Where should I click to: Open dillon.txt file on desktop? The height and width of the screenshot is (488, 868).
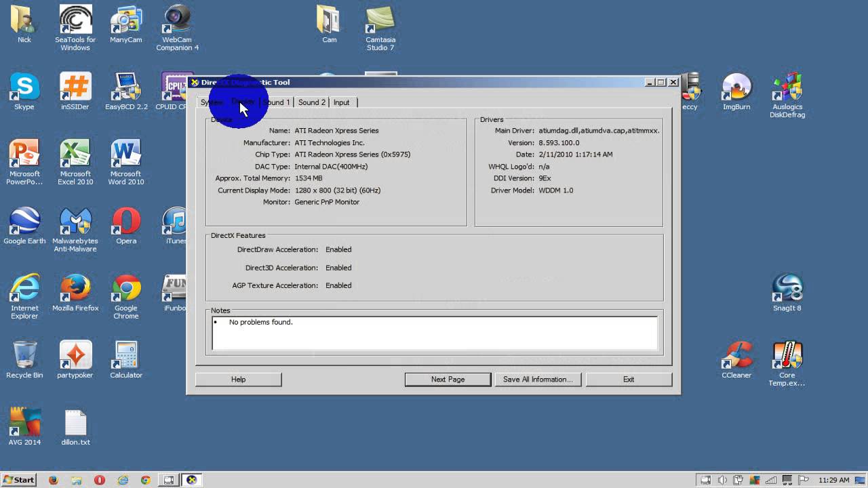coord(75,427)
